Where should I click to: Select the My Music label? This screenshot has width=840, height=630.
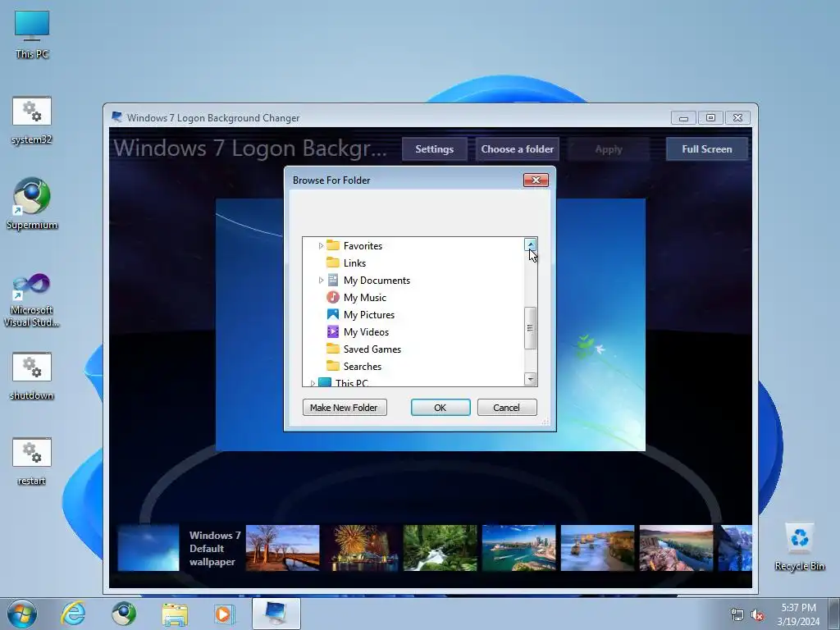click(x=365, y=297)
